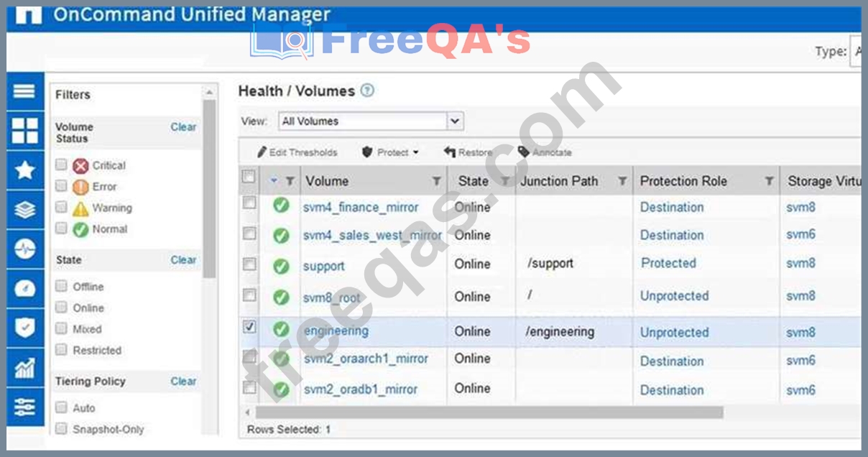Filter the Volume column with funnel icon
868x457 pixels.
click(436, 182)
